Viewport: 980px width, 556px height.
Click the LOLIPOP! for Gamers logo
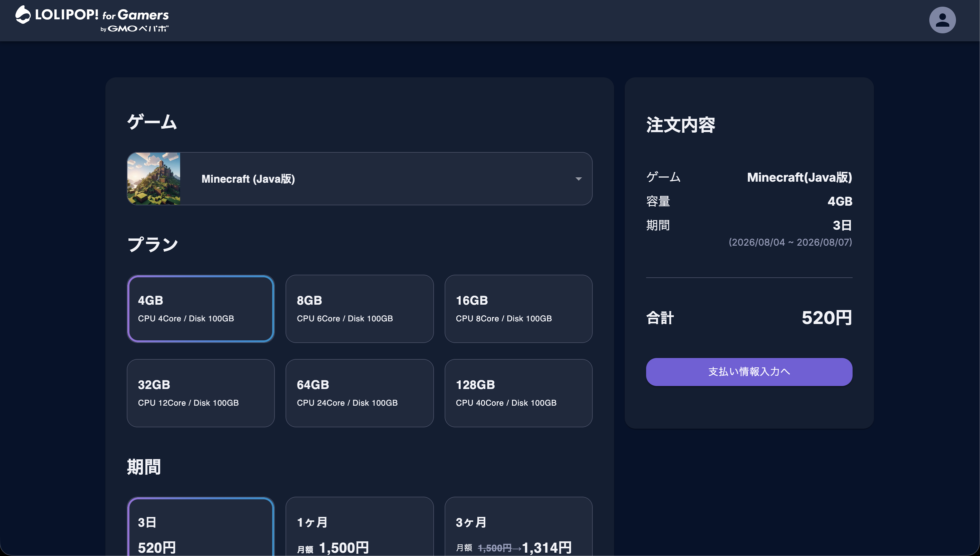92,19
